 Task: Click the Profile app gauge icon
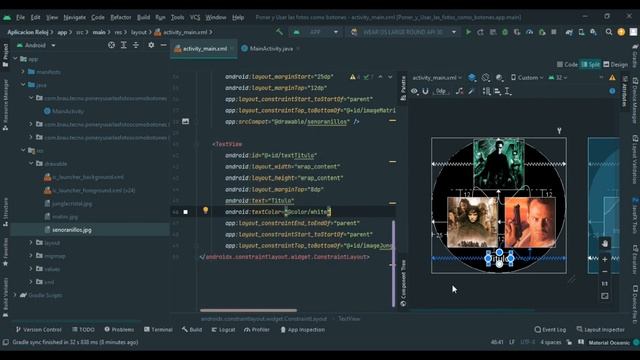coord(529,32)
